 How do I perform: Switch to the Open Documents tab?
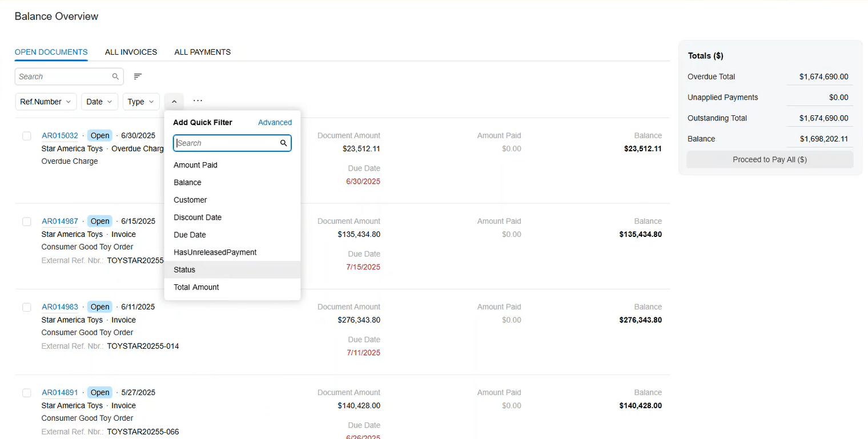(x=51, y=52)
